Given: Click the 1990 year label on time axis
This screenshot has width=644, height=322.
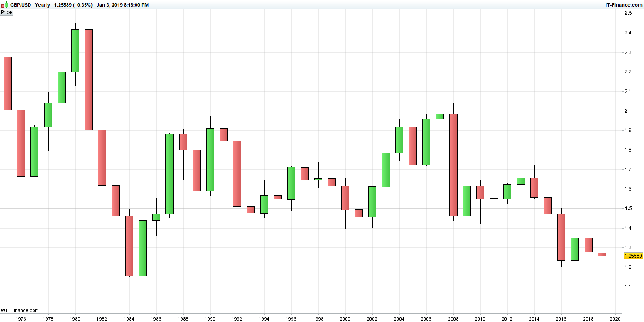Looking at the screenshot, I should pos(210,319).
